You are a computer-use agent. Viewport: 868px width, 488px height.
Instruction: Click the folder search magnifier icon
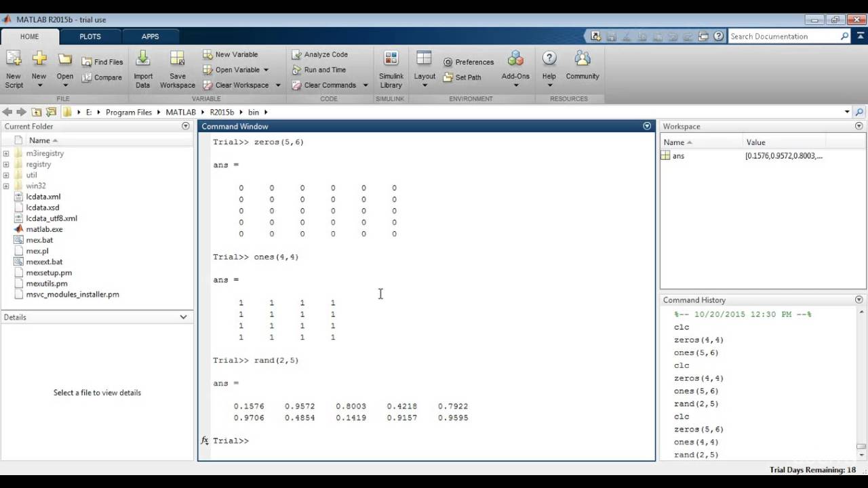[x=860, y=112]
